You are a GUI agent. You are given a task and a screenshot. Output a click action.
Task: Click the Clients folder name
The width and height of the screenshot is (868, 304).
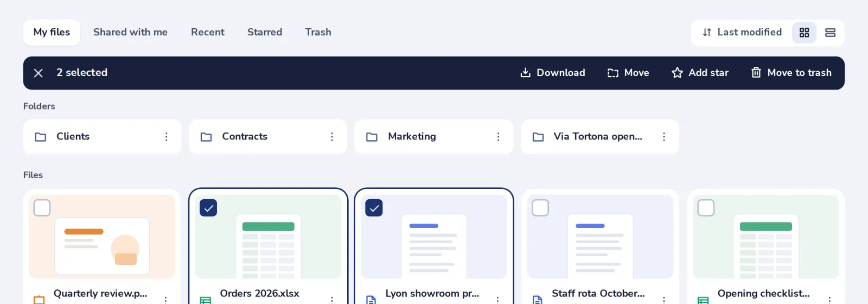(73, 137)
